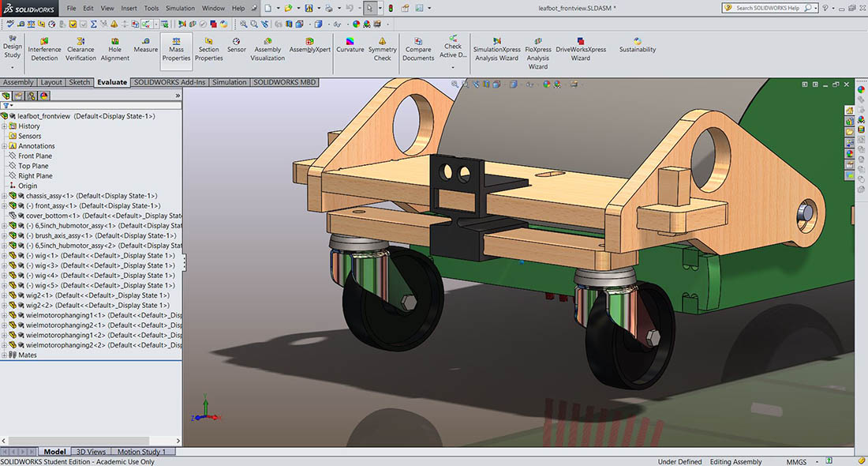Click the Sensor tool
868x466 pixels.
pyautogui.click(x=237, y=45)
